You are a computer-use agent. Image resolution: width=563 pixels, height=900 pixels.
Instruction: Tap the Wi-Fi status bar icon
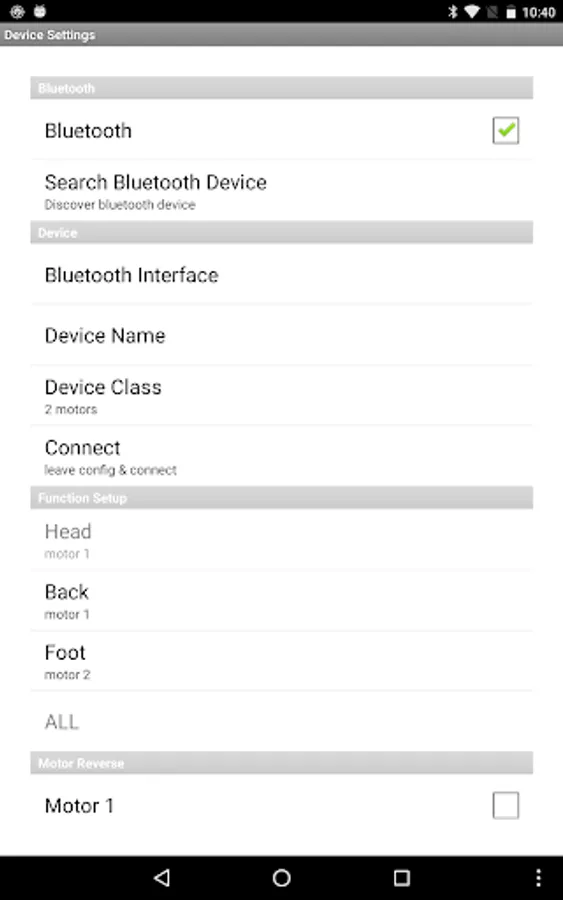(x=472, y=11)
